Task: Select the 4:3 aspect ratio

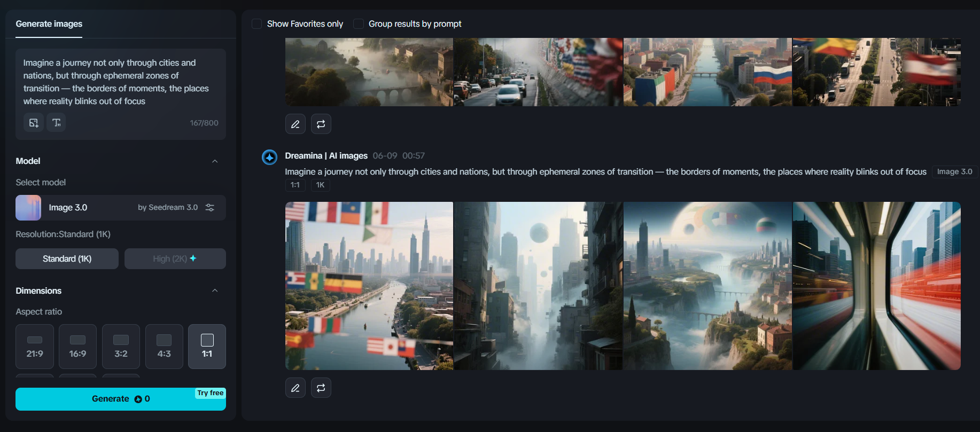Action: [x=164, y=347]
